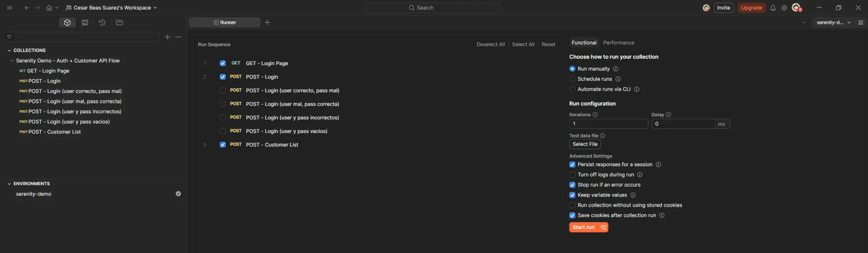The width and height of the screenshot is (868, 253).
Task: Open the tab list chevron dropdown
Action: pos(803,23)
